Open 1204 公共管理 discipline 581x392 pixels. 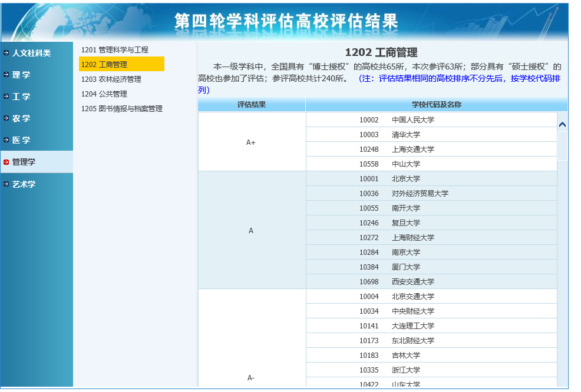pos(104,94)
